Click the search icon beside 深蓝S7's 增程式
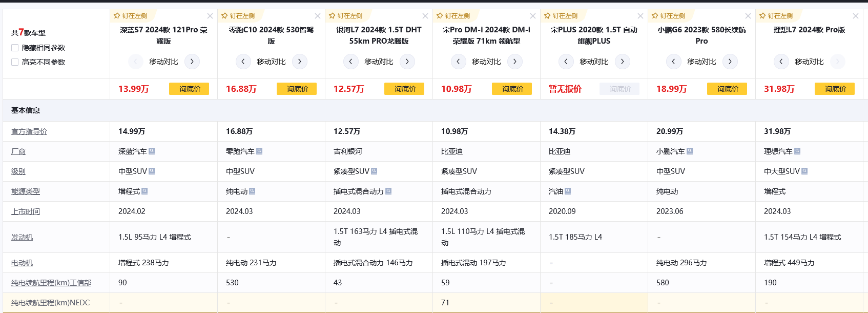 (x=144, y=191)
